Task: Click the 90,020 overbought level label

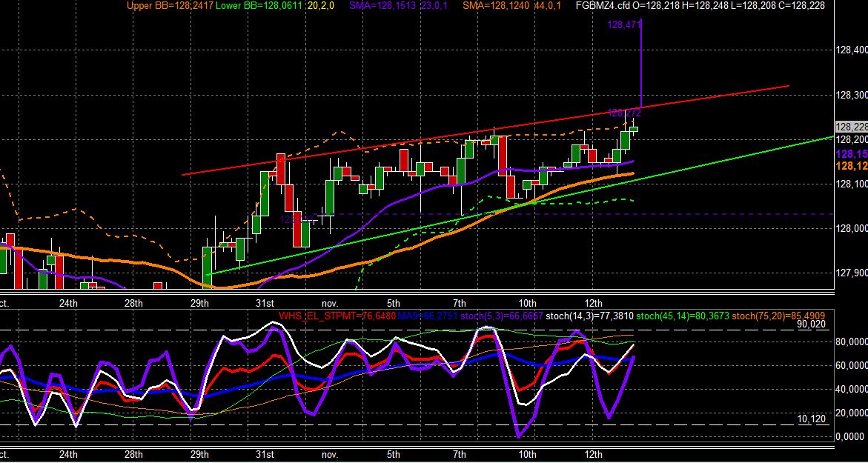Action: point(812,324)
